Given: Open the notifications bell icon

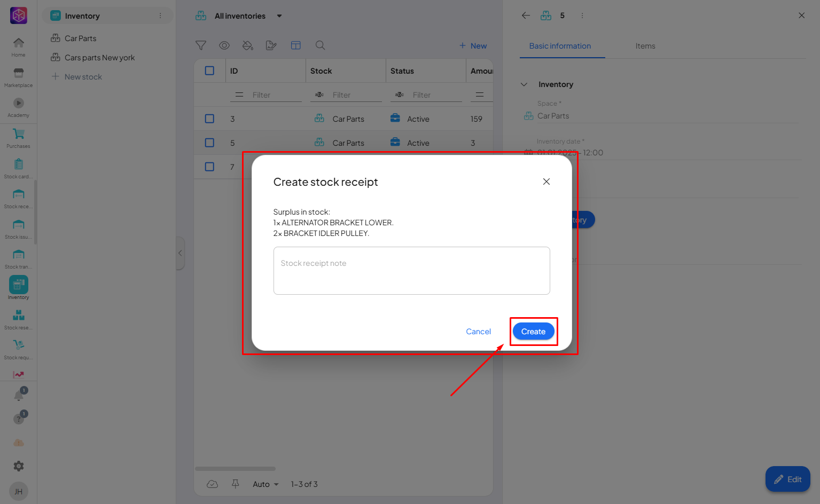Looking at the screenshot, I should pos(18,396).
